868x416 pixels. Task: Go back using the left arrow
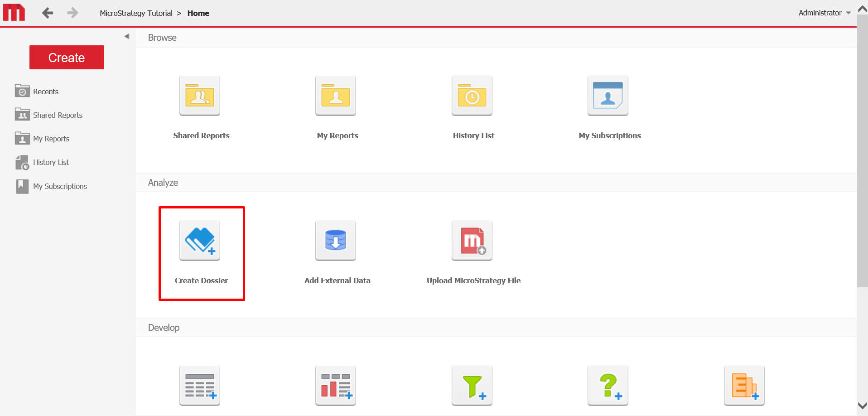48,13
